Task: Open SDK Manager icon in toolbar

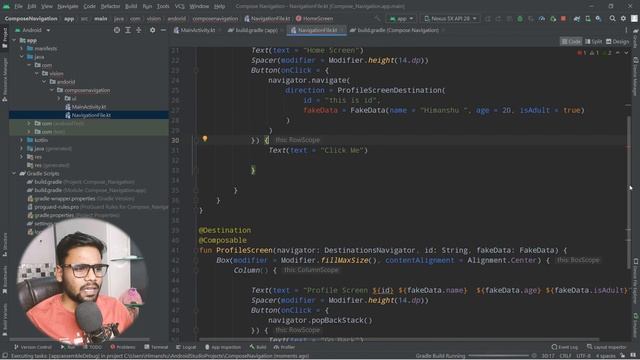Action: click(598, 19)
